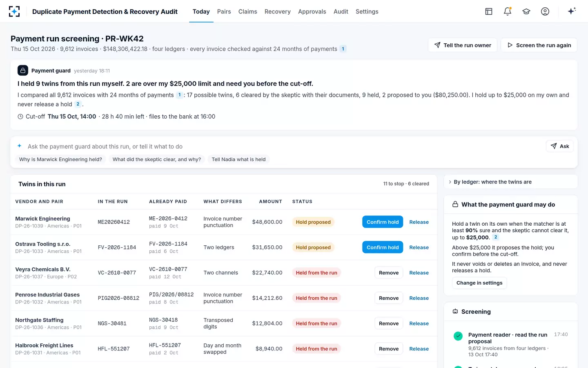Choose 'Why is Marwick Engineering held?' suggestion

coord(60,159)
